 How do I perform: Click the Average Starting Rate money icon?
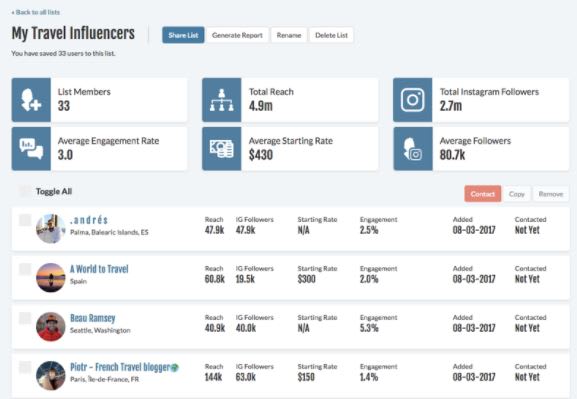point(222,149)
